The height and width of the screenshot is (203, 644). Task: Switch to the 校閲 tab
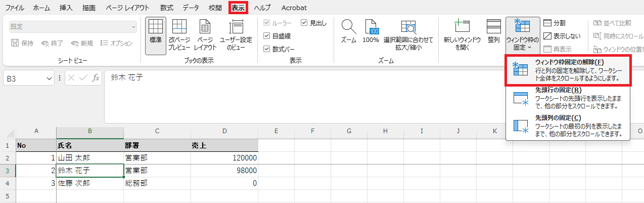point(215,8)
